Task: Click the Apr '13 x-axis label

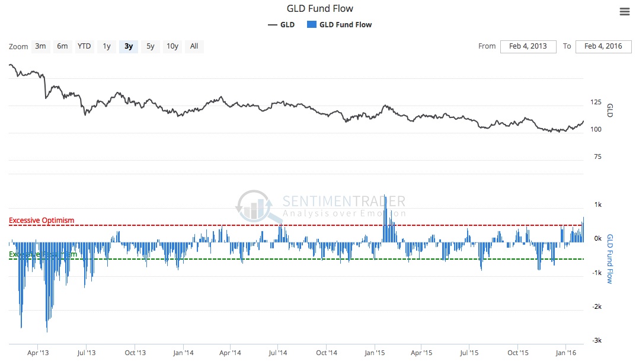Action: tap(38, 352)
